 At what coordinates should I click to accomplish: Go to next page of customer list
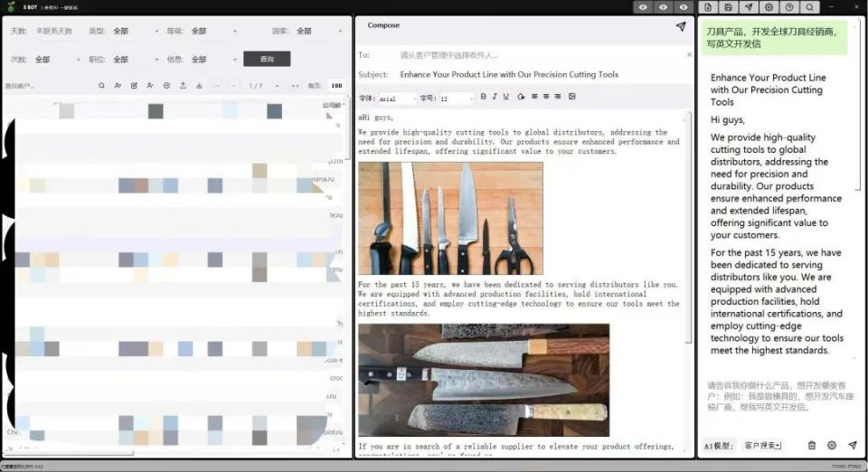(278, 86)
